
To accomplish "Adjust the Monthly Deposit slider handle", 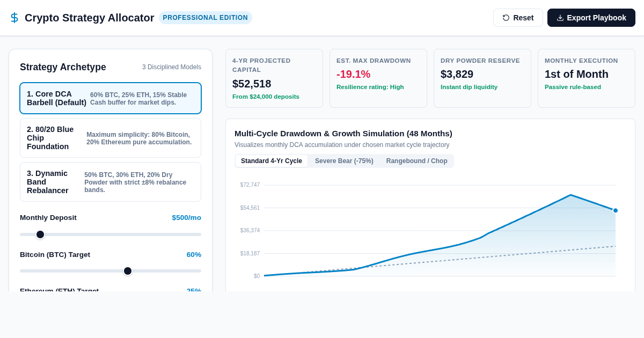I will tap(40, 234).
